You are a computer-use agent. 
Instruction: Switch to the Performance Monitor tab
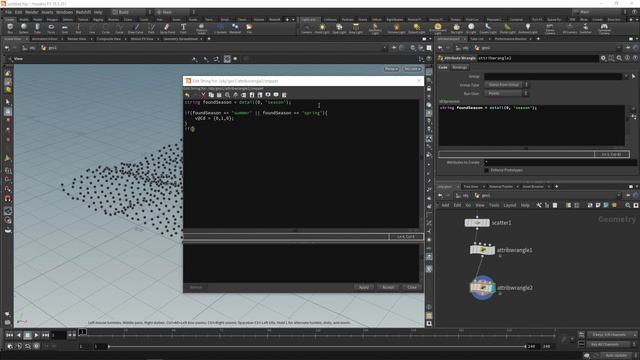tap(510, 39)
